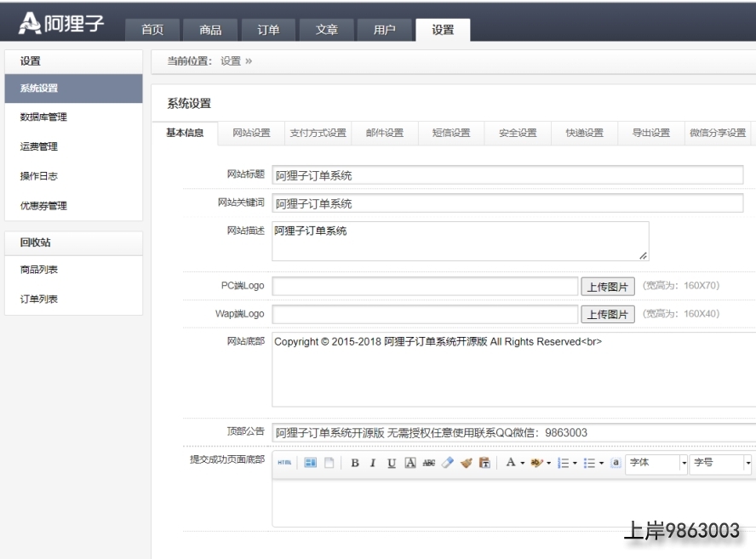Insert a numbered list in the editor
Viewport: 756px width, 559px height.
point(563,463)
